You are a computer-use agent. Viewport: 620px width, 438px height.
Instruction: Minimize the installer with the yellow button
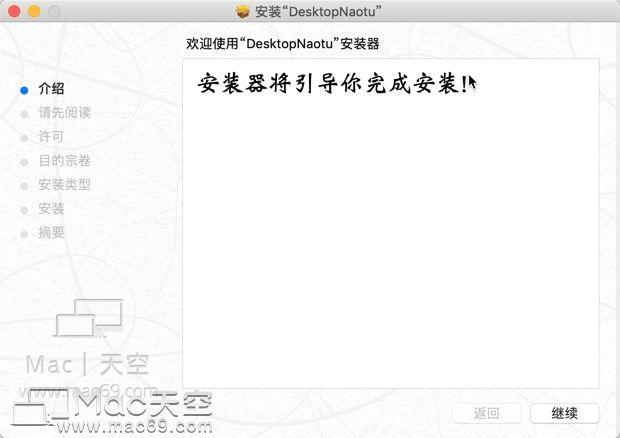pyautogui.click(x=34, y=11)
